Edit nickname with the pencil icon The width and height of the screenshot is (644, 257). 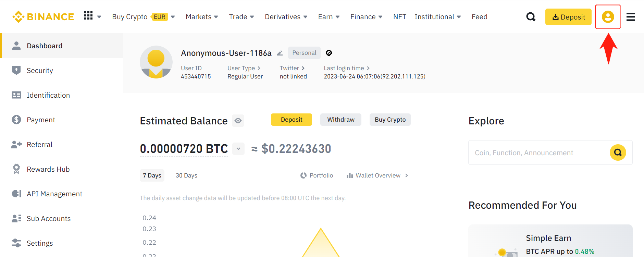tap(280, 53)
